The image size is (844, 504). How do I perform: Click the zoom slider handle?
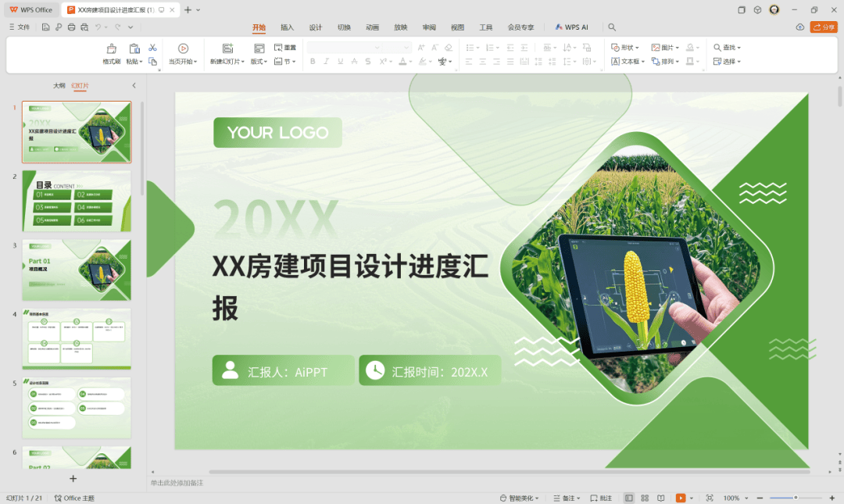click(796, 498)
